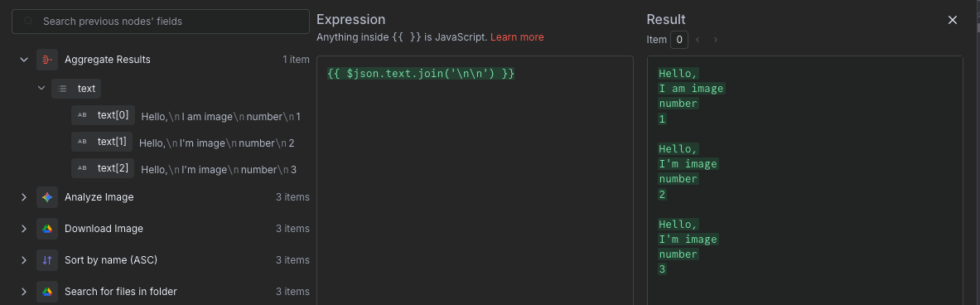This screenshot has height=305, width=980.
Task: Click the Search for files Drive icon
Action: point(47,291)
